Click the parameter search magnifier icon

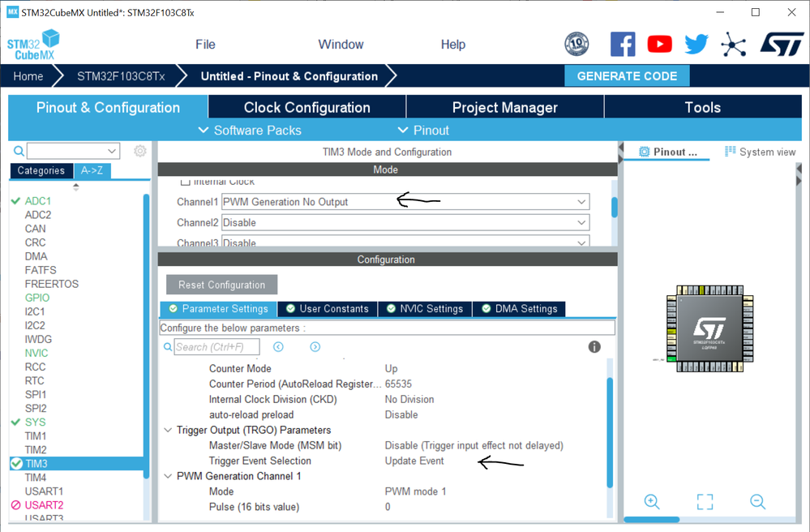168,347
